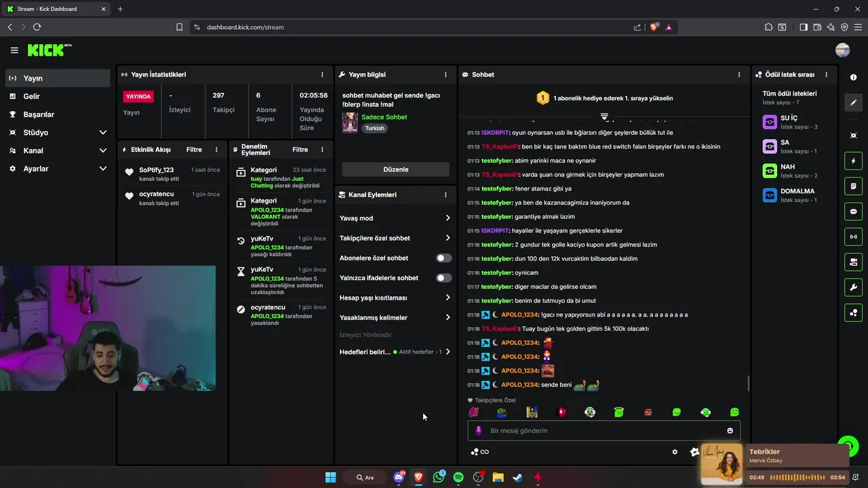Image resolution: width=868 pixels, height=488 pixels.
Task: Open Sohbet panel three-dot menu
Action: tap(739, 75)
